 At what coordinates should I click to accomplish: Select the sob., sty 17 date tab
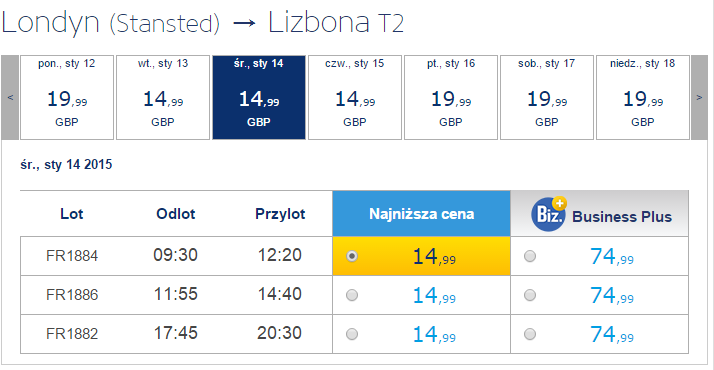click(x=547, y=97)
